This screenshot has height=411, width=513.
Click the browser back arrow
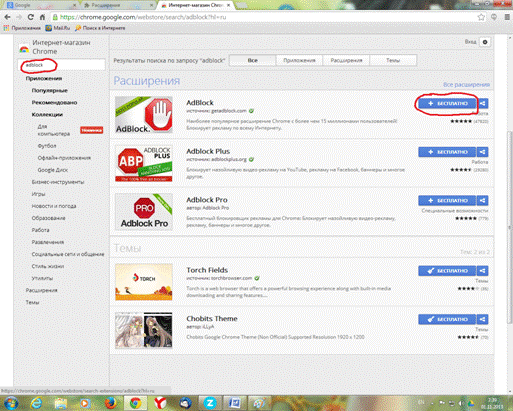click(7, 17)
